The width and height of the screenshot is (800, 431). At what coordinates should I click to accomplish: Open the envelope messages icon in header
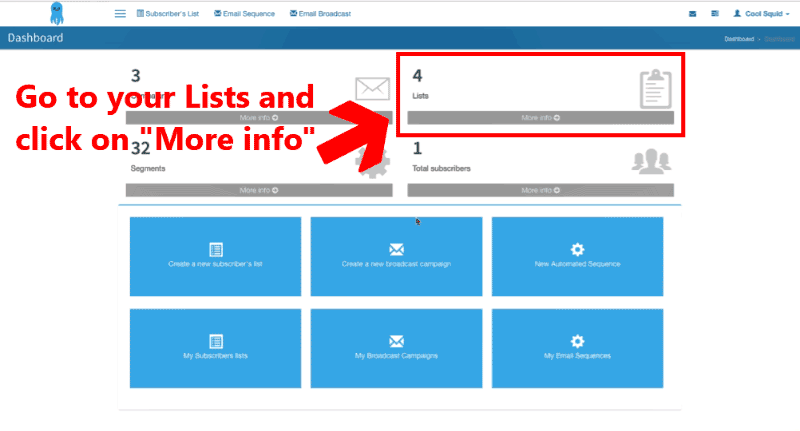pos(692,14)
